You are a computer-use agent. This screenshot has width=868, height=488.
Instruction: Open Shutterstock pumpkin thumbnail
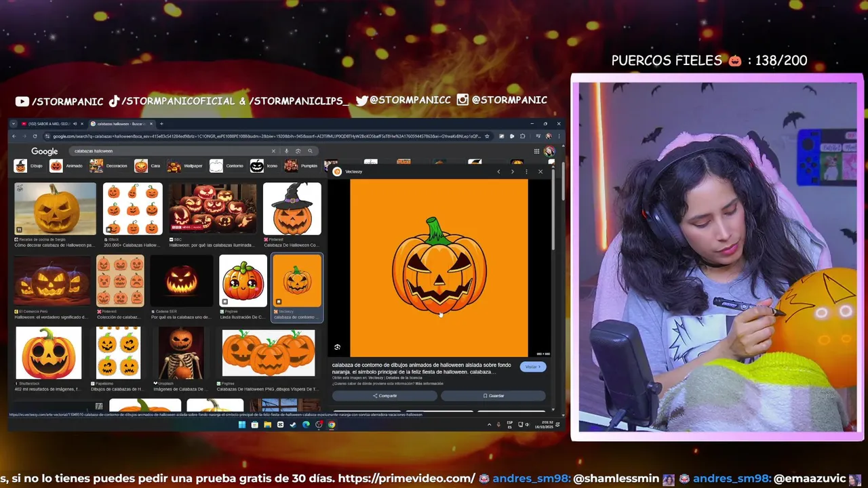click(48, 352)
